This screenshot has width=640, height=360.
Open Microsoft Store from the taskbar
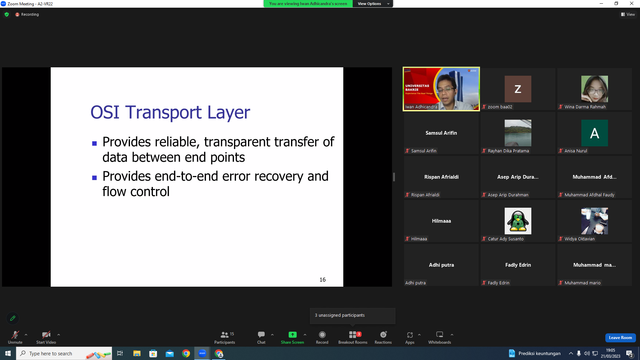click(x=153, y=353)
